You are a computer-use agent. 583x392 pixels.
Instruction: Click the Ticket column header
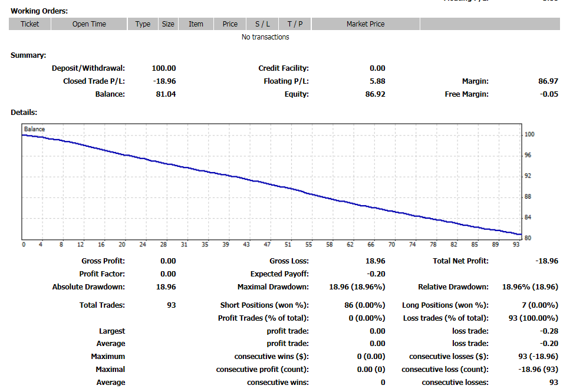30,24
